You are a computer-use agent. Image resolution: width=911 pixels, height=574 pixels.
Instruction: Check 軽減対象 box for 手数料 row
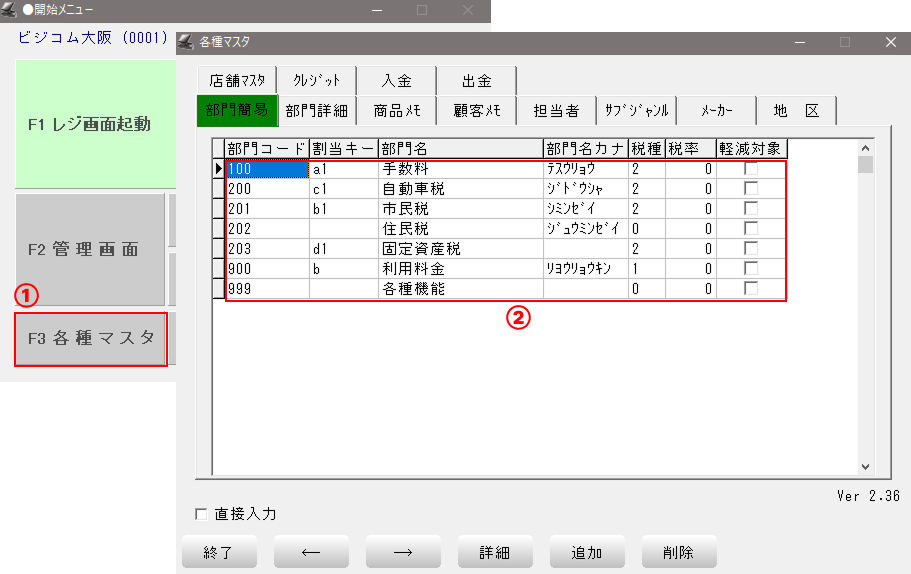(751, 169)
